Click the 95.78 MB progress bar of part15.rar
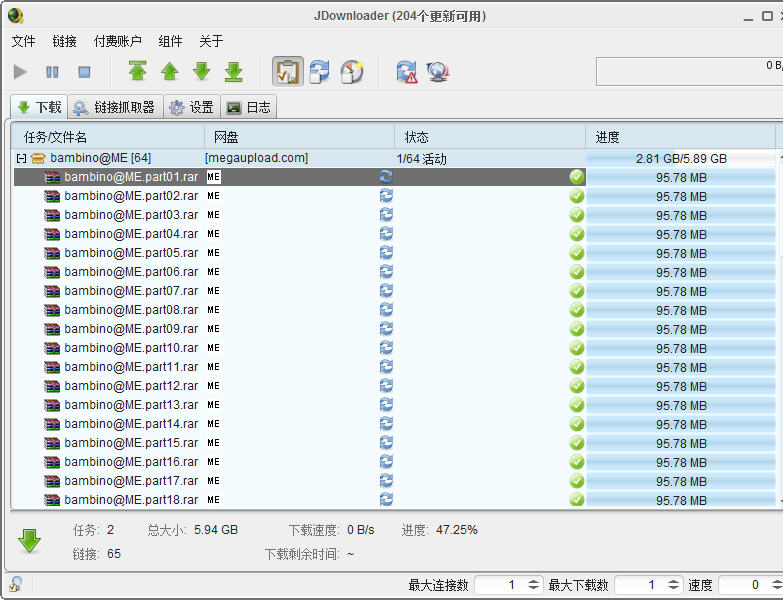 tap(681, 443)
